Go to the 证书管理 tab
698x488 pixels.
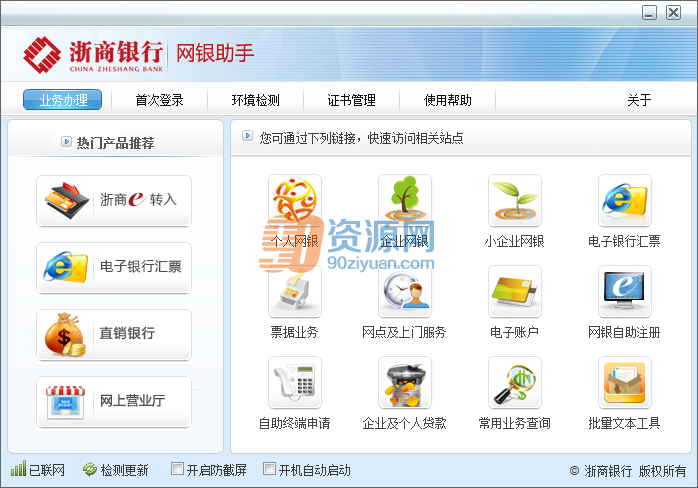[x=352, y=100]
